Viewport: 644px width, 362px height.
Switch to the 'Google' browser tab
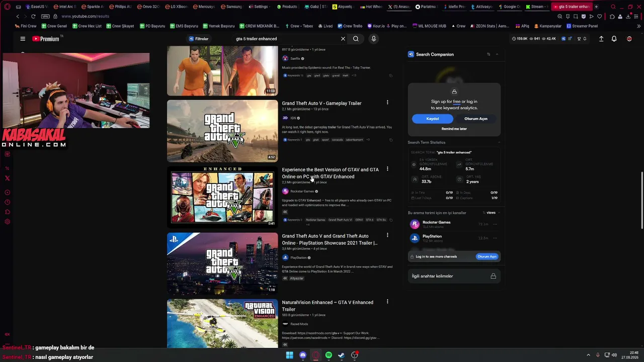click(509, 7)
